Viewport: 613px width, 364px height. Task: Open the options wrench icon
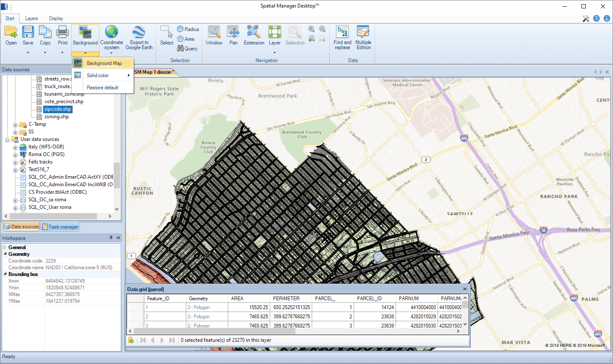(x=586, y=18)
